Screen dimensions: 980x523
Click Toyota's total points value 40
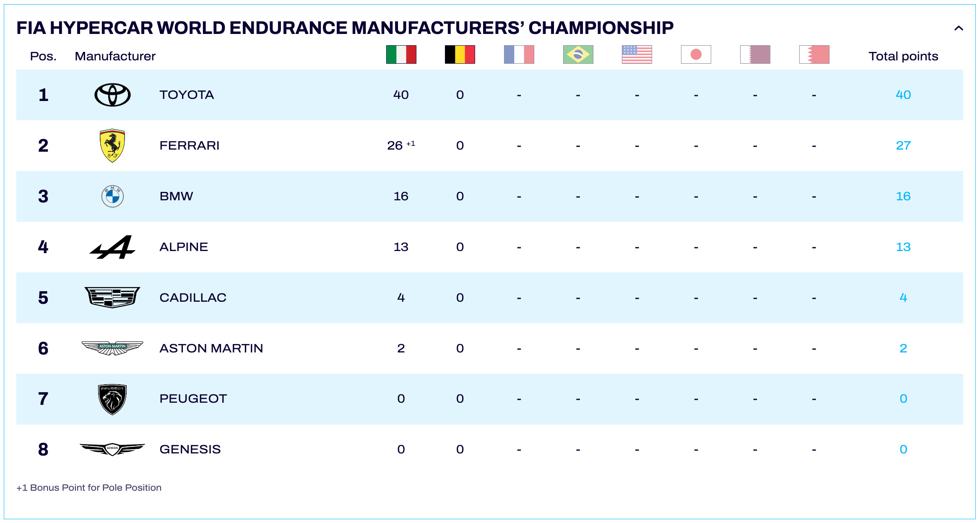click(903, 95)
